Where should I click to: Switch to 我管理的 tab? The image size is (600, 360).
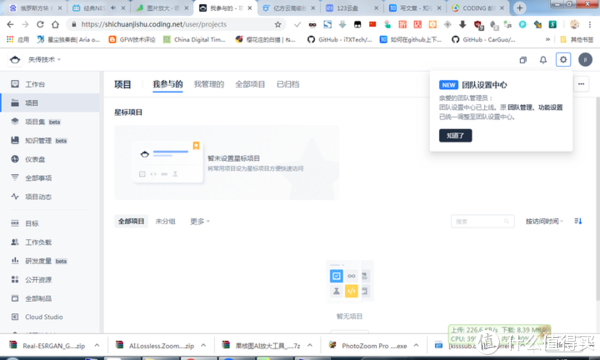tap(209, 84)
